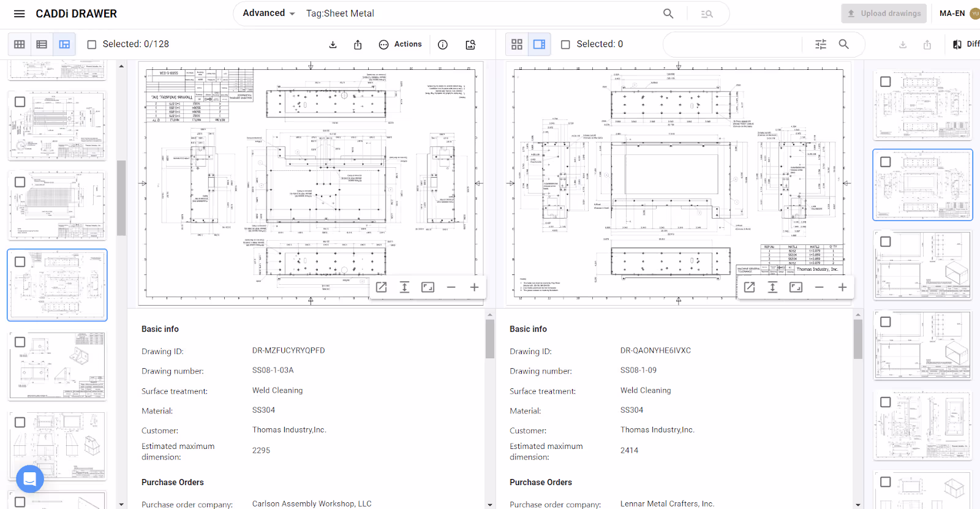
Task: Click the right panel share icon
Action: pos(927,44)
